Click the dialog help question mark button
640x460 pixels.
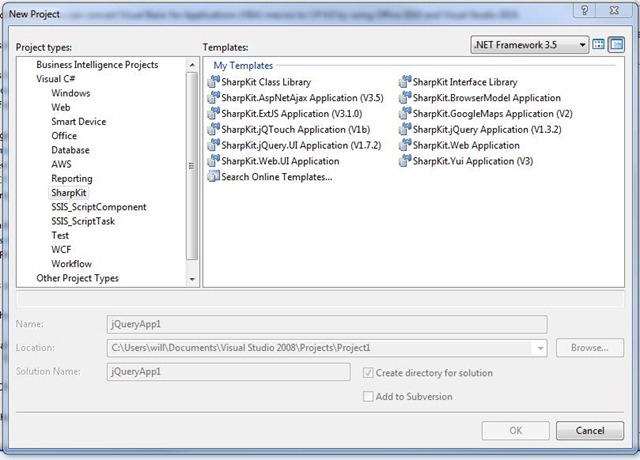(585, 10)
